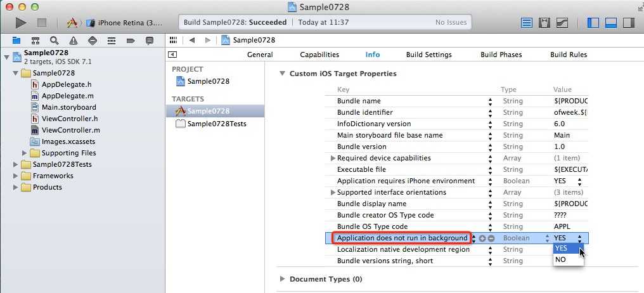The width and height of the screenshot is (644, 293).
Task: Show the standard editor
Action: [x=527, y=23]
